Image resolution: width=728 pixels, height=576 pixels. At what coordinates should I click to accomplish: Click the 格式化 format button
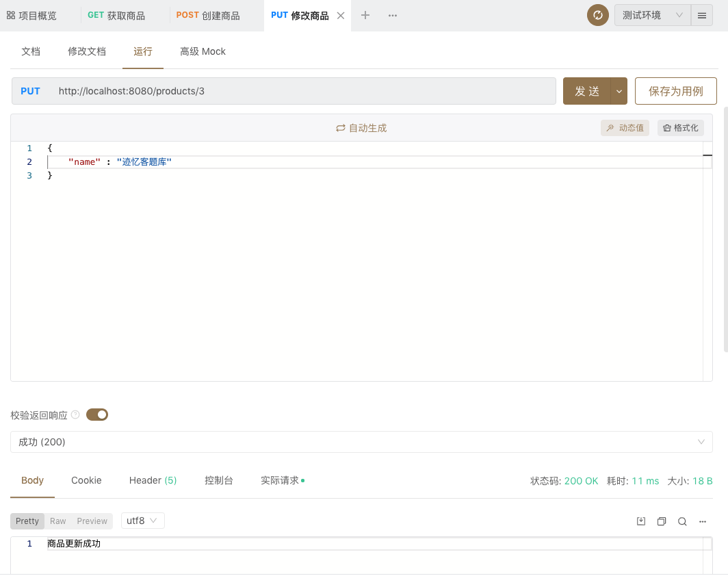click(x=681, y=128)
